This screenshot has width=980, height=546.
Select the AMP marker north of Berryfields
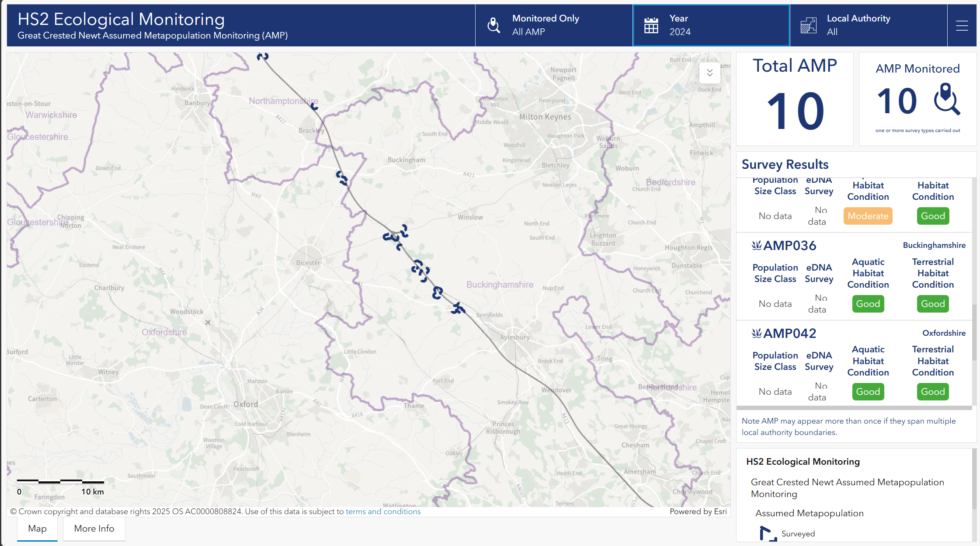(458, 309)
